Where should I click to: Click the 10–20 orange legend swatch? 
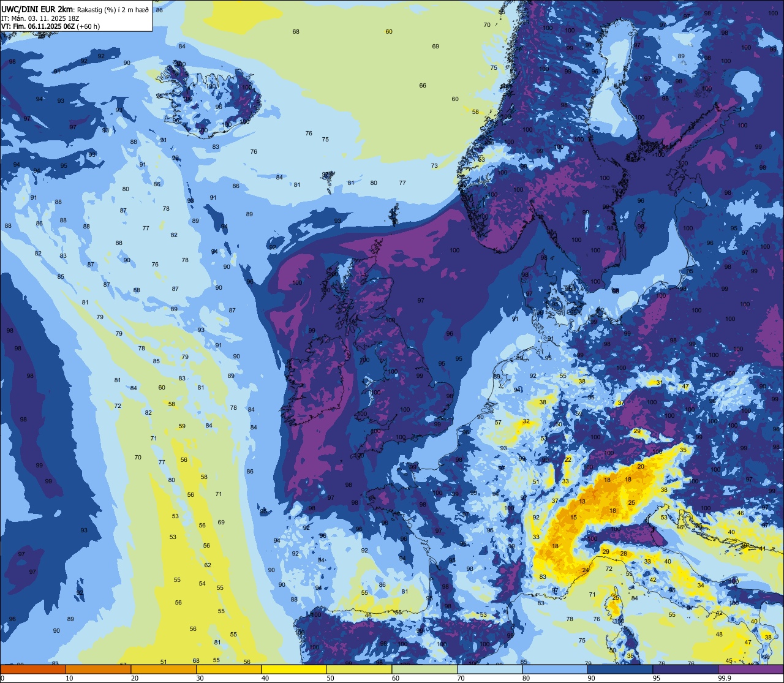(x=98, y=669)
